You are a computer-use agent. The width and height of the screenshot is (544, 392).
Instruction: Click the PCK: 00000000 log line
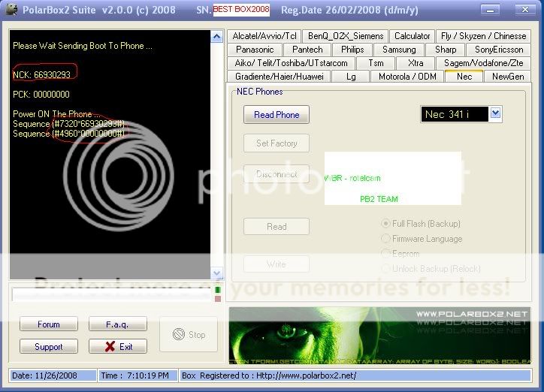click(41, 95)
